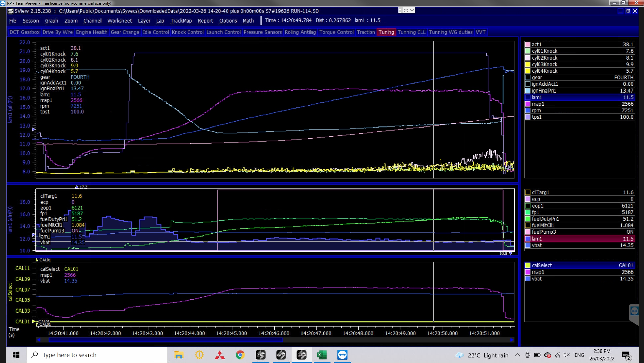Expand the TeamViewer toolbar chevron at top
Viewport: 644px width, 363px height.
click(x=412, y=10)
